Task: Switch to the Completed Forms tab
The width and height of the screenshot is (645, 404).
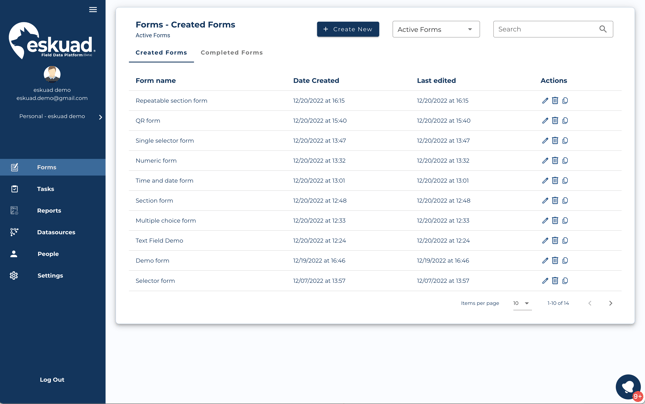Action: pyautogui.click(x=231, y=53)
